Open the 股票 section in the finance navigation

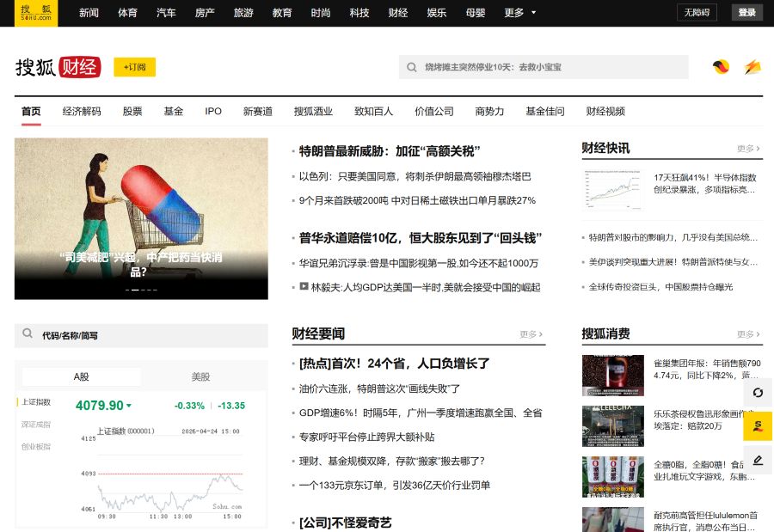pyautogui.click(x=132, y=111)
